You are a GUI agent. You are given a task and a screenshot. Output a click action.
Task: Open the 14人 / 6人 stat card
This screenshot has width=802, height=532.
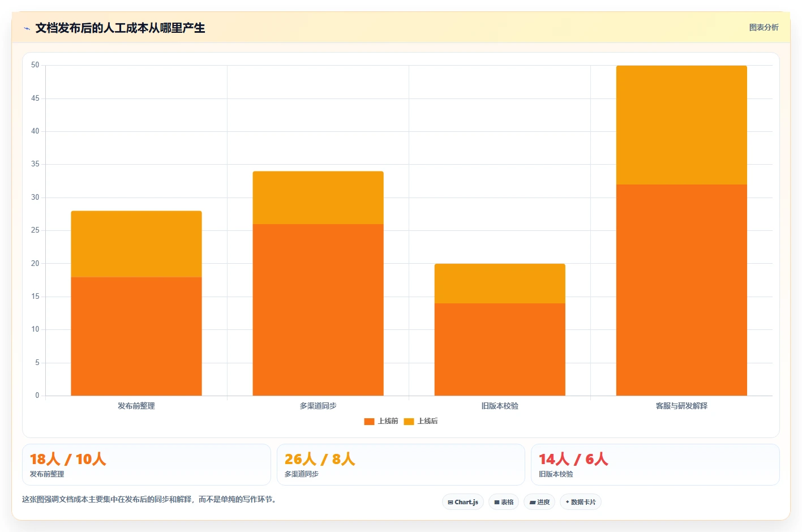pos(655,465)
